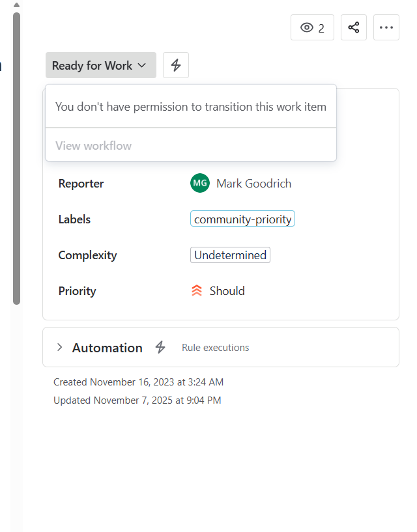Click the orange priority chevrons icon
The width and height of the screenshot is (417, 532).
(197, 291)
